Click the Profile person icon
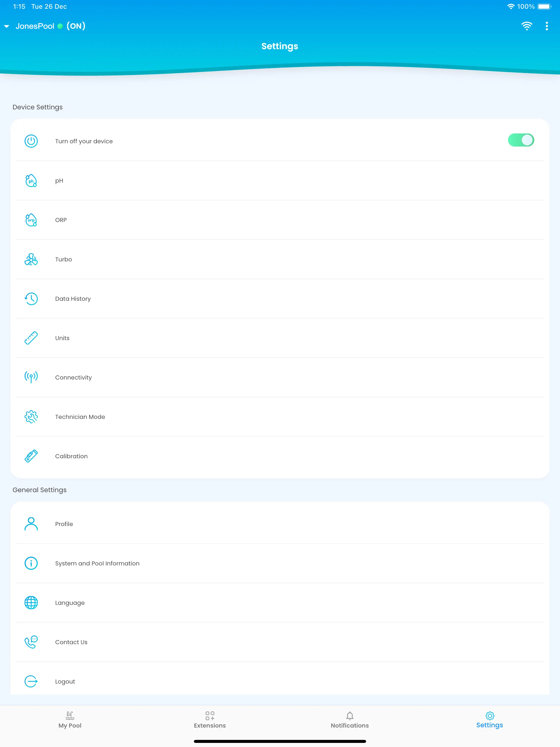This screenshot has width=560, height=747. (31, 524)
